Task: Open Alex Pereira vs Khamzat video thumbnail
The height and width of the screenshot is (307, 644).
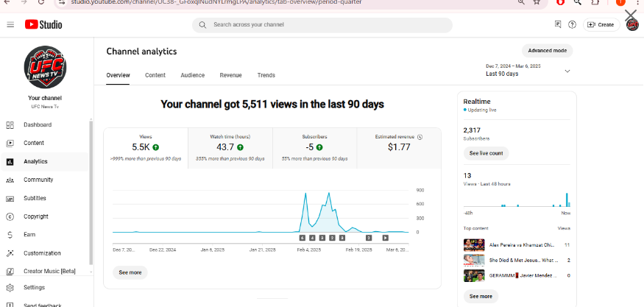Action: coord(474,245)
